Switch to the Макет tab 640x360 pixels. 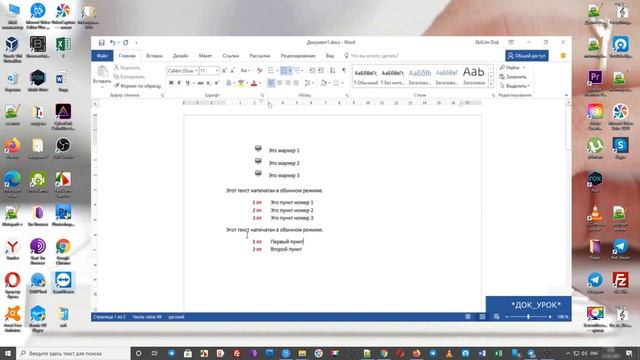coord(205,56)
